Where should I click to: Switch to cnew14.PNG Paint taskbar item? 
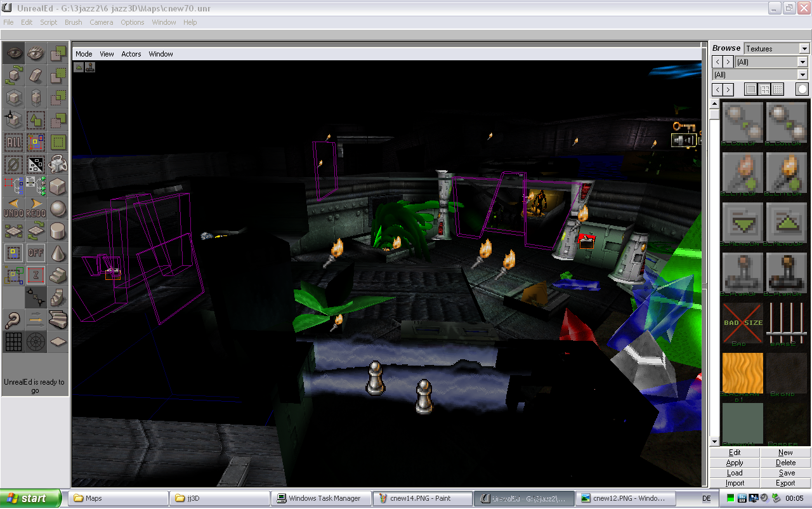pyautogui.click(x=422, y=498)
